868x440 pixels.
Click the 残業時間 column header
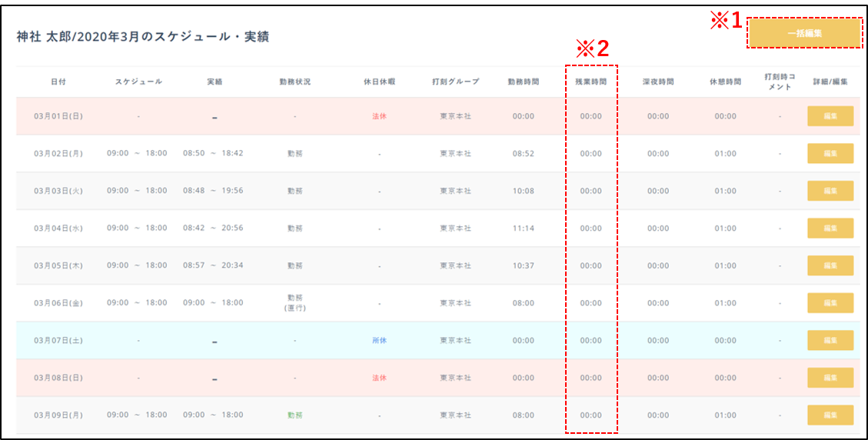pos(590,82)
